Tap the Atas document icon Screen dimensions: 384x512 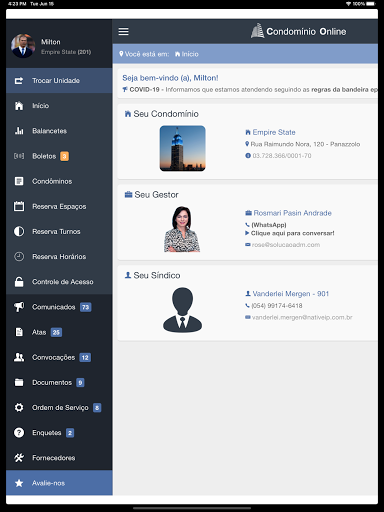(19, 332)
